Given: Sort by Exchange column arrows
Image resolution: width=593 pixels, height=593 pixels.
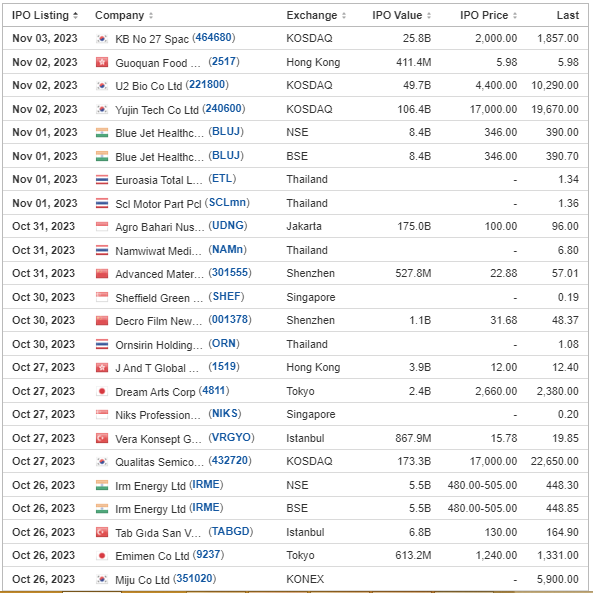Looking at the screenshot, I should click(x=344, y=16).
